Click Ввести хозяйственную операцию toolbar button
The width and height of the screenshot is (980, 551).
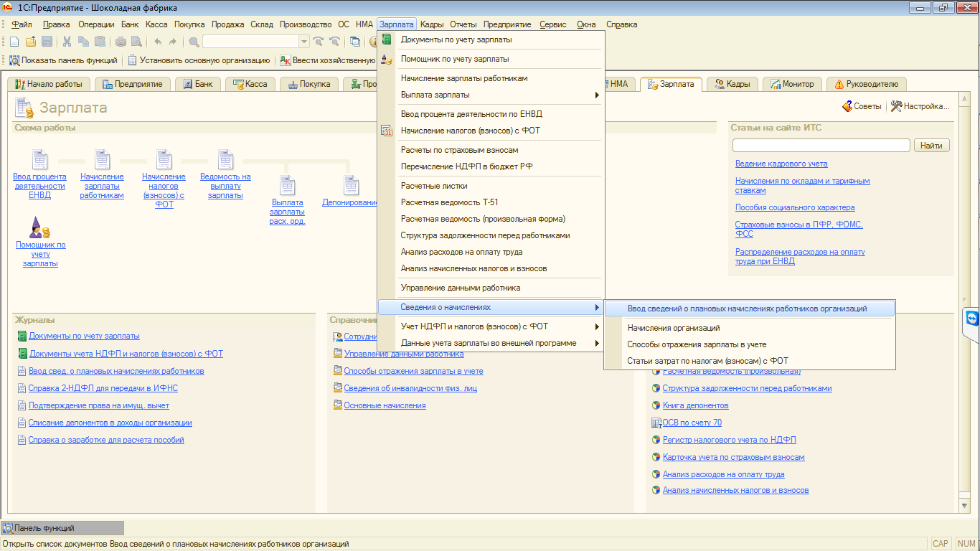click(x=327, y=60)
